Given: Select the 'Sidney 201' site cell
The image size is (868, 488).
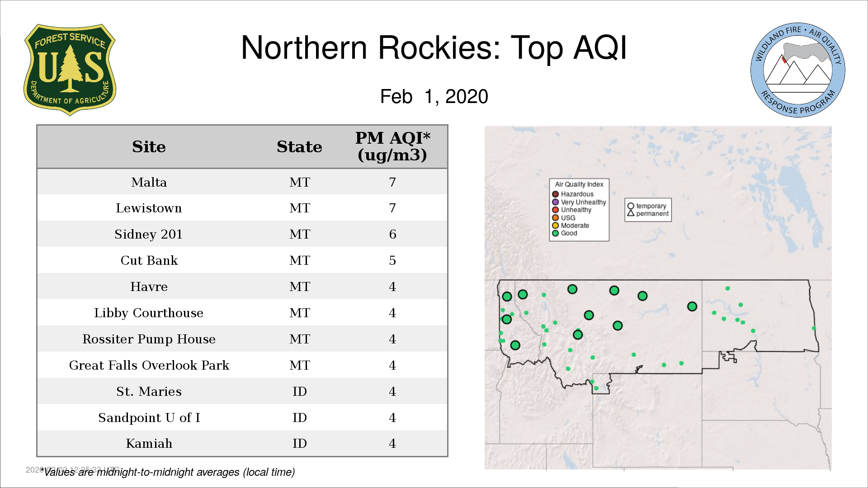Looking at the screenshot, I should pos(149,234).
